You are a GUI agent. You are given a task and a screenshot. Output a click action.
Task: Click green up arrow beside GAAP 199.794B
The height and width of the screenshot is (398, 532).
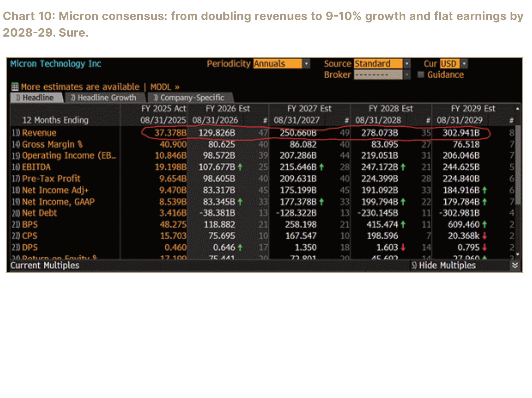coord(403,202)
